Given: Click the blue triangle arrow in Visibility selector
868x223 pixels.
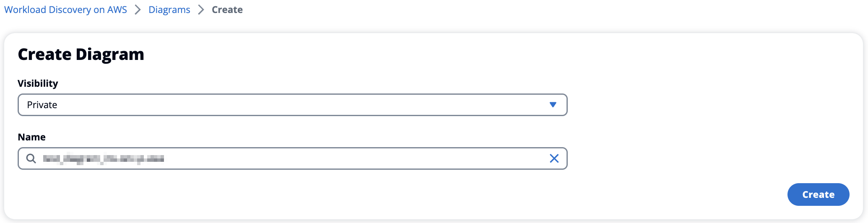Looking at the screenshot, I should 553,105.
